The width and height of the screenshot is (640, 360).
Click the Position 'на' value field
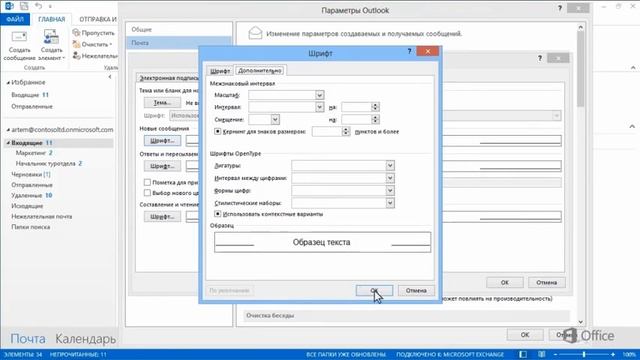pos(356,119)
